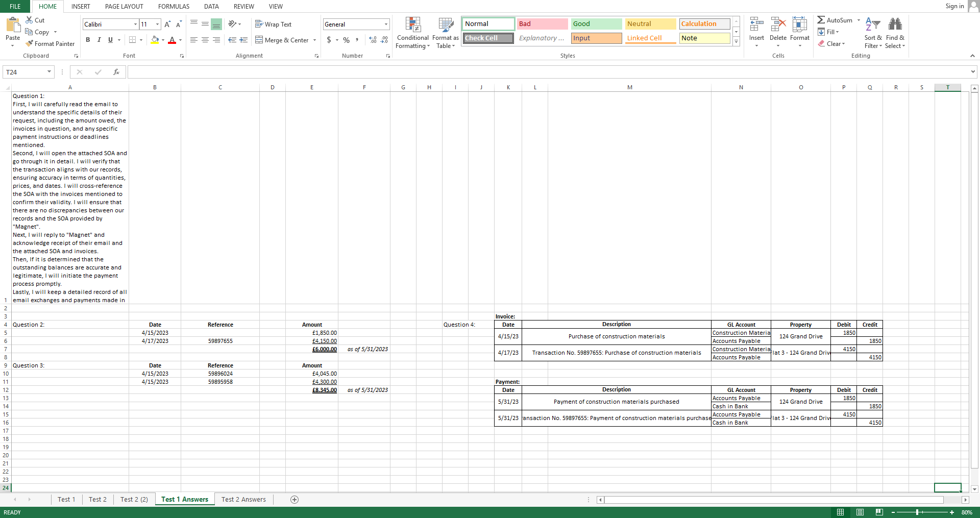Screen dimensions: 980x518
Task: Click the Orientation text angle icon
Action: (232, 24)
